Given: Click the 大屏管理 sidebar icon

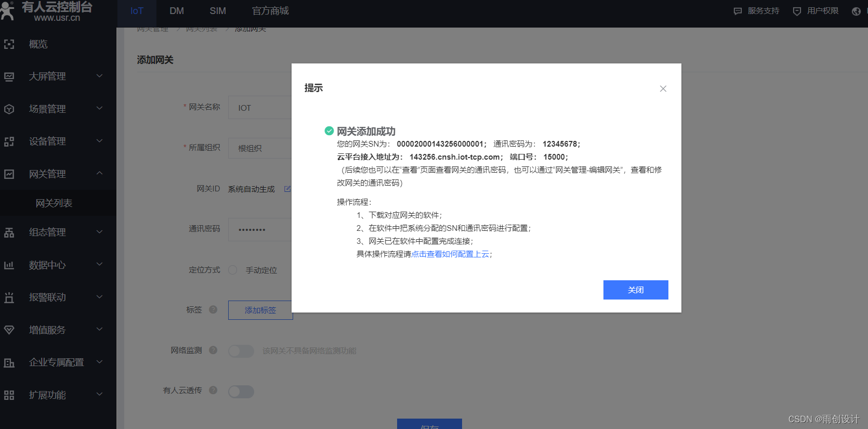Looking at the screenshot, I should click(9, 76).
